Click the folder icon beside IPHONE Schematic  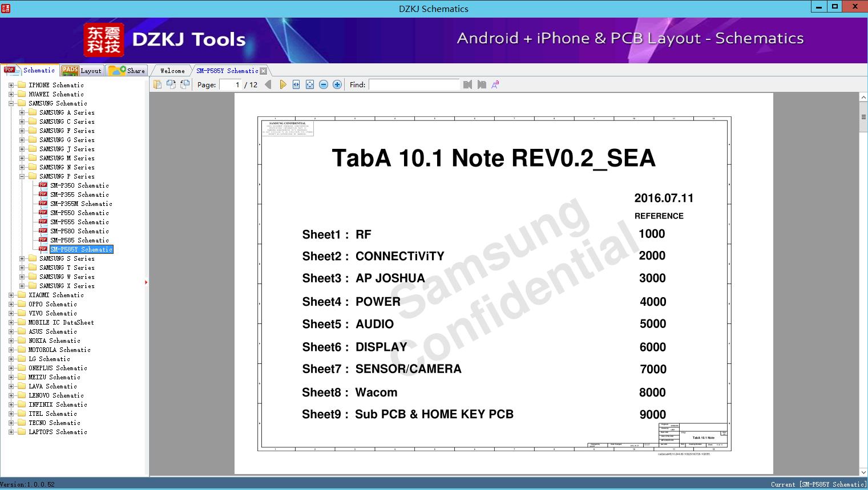pyautogui.click(x=22, y=85)
